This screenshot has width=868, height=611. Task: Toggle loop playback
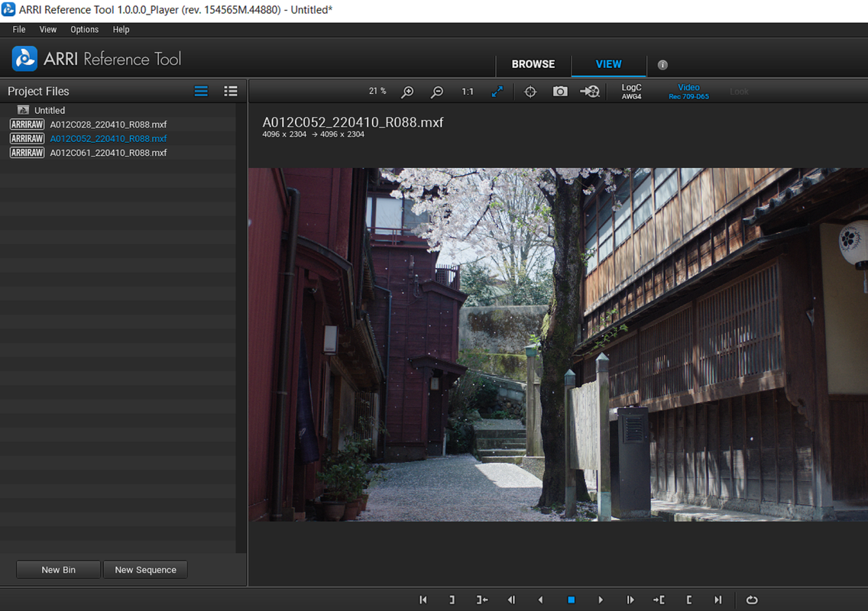coord(752,600)
